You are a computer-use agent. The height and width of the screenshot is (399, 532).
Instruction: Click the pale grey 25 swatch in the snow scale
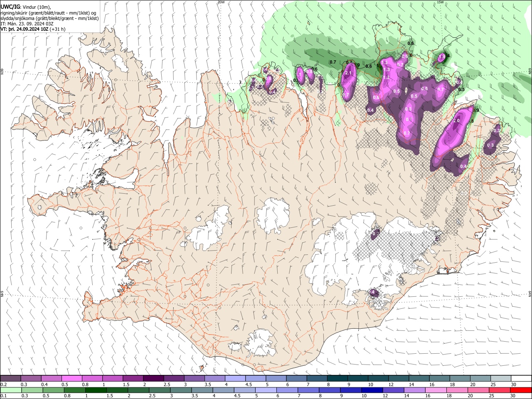(501, 379)
